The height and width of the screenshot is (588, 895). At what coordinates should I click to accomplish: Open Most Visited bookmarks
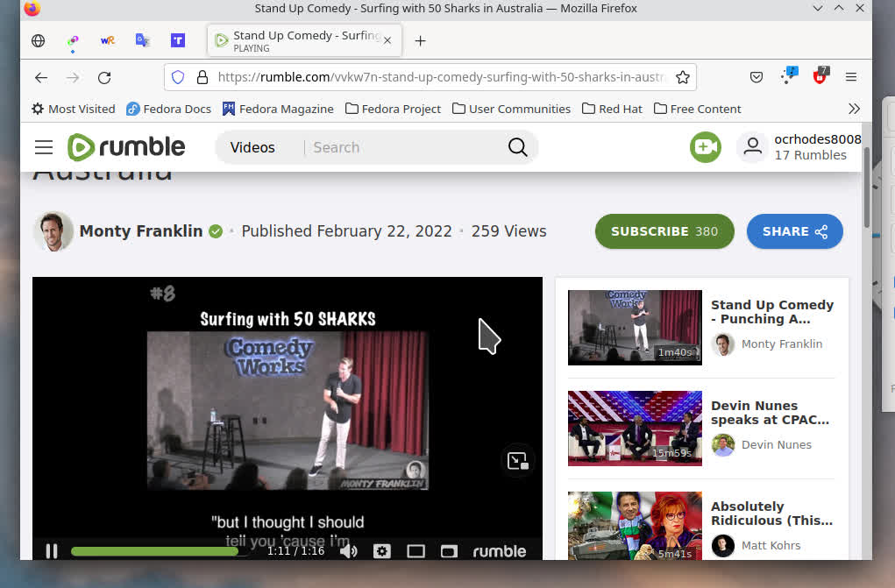(x=74, y=109)
